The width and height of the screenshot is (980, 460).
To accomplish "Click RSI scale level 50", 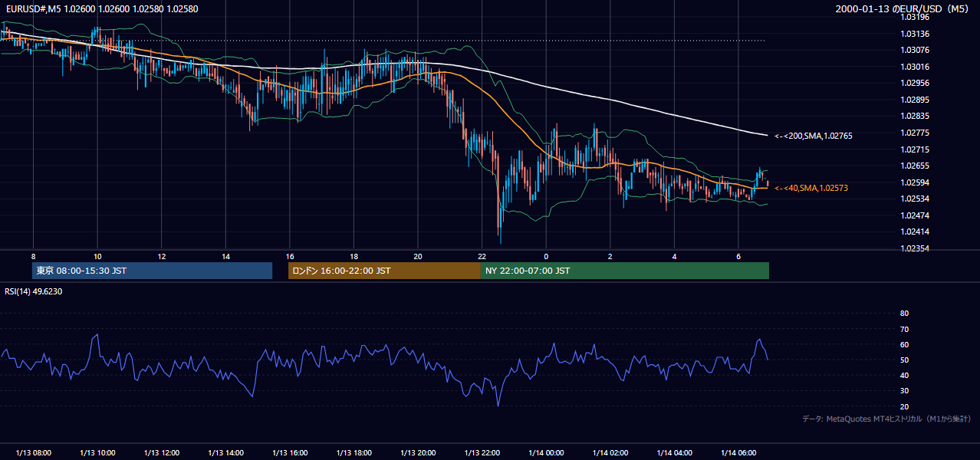I will 904,360.
